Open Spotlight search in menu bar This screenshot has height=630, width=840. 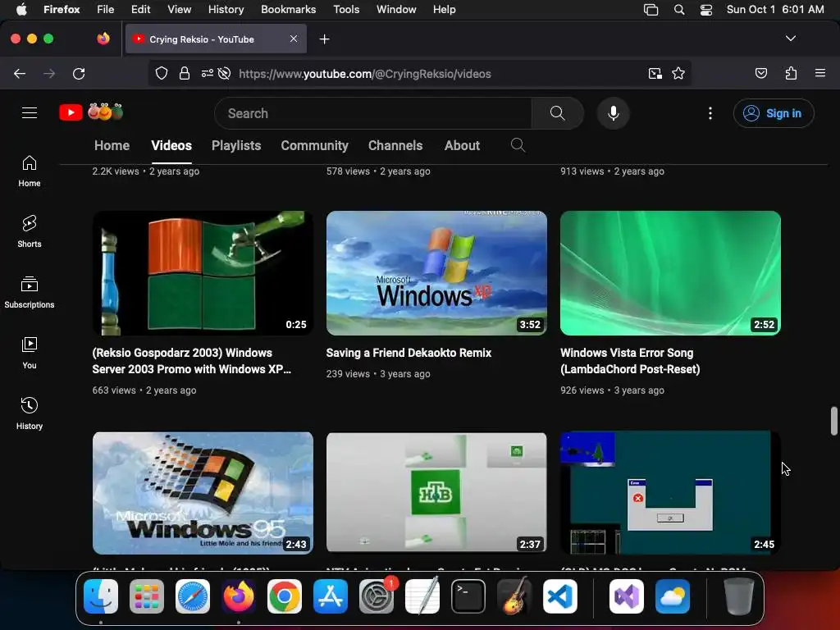click(678, 9)
